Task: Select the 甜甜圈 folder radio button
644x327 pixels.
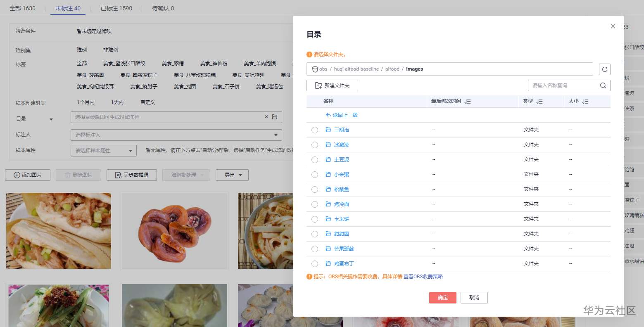Action: coord(315,234)
